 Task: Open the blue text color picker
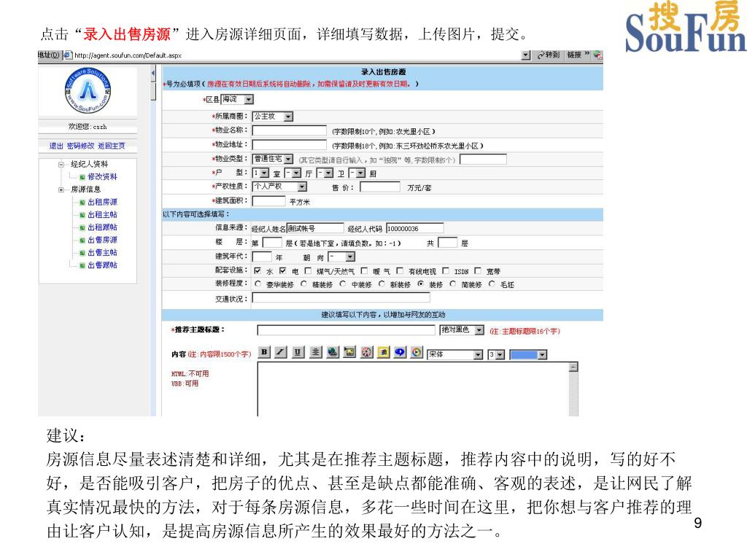click(542, 355)
